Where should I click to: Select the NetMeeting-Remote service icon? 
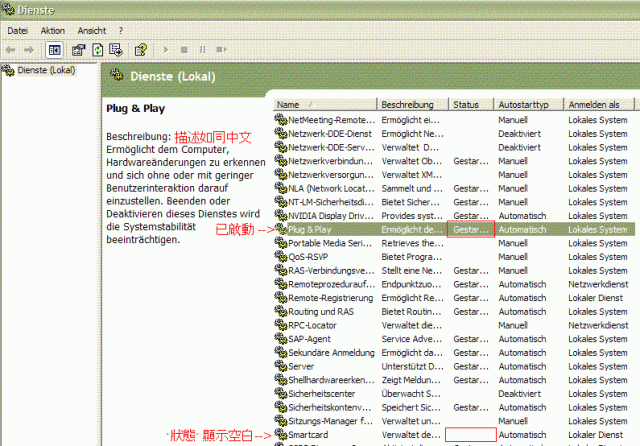tap(281, 120)
